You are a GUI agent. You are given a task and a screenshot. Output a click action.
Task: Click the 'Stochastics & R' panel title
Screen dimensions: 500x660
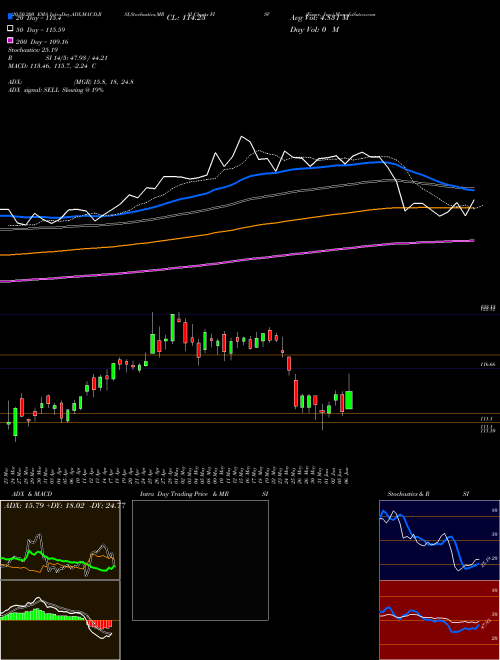tap(409, 494)
